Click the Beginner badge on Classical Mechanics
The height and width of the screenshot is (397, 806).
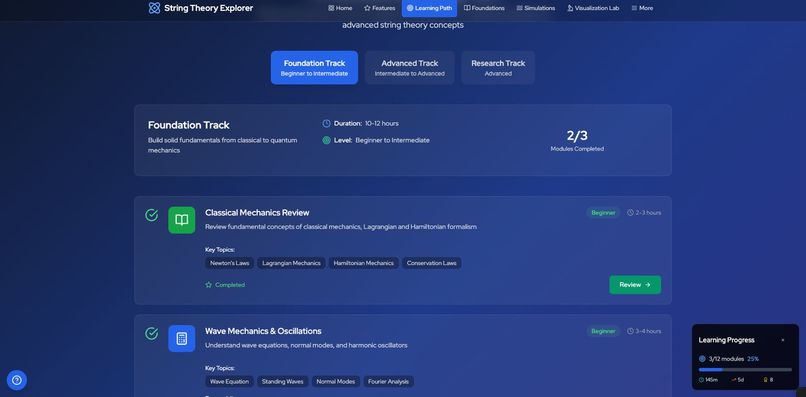point(603,212)
